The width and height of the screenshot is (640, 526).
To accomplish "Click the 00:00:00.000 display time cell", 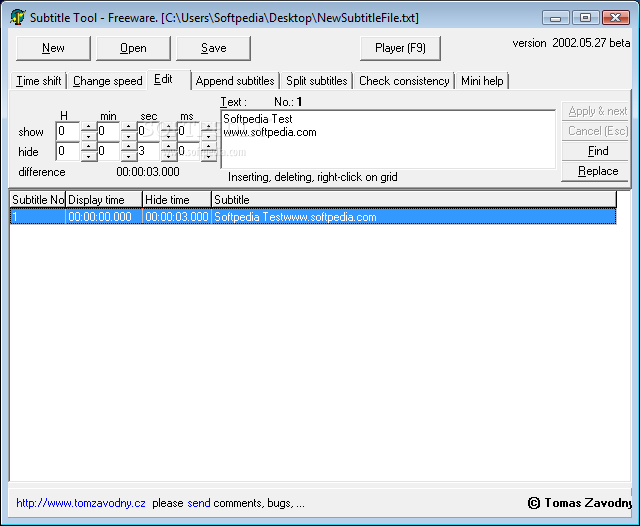I will tap(104, 216).
